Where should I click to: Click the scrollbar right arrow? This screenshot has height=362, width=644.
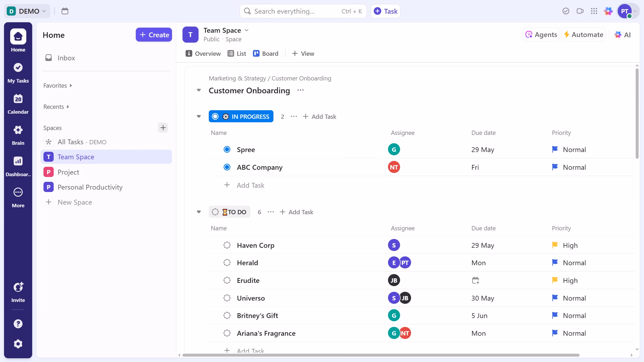coord(632,355)
